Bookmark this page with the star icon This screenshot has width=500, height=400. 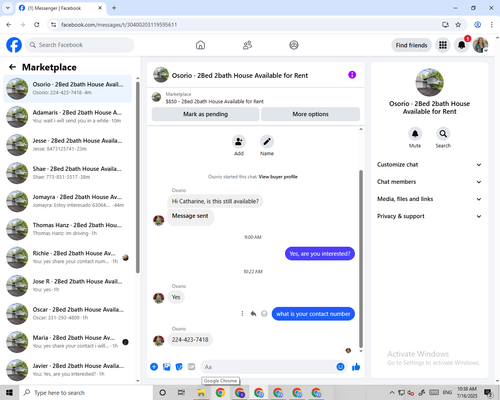pos(458,25)
